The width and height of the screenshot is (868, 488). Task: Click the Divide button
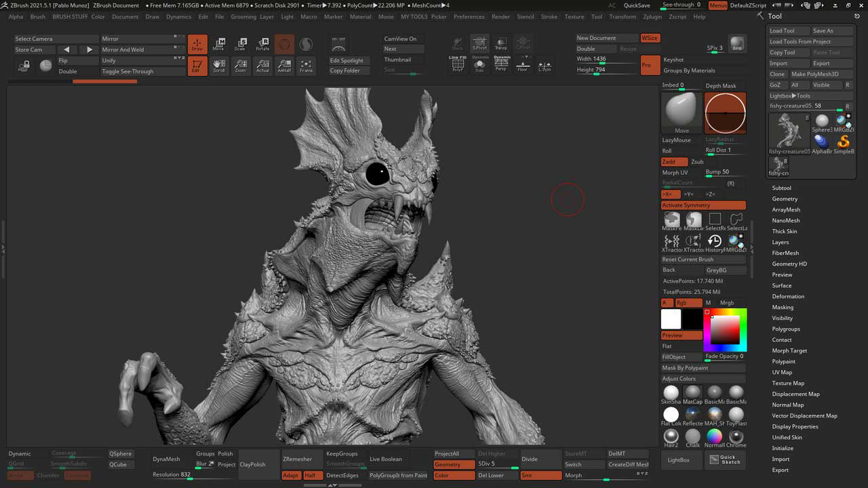coord(540,459)
